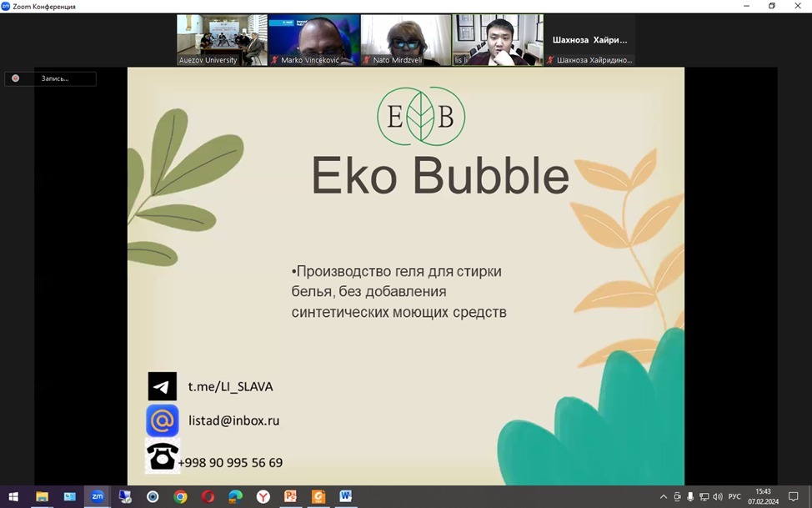Click the camera tray icon
The image size is (812, 508).
[677, 496]
